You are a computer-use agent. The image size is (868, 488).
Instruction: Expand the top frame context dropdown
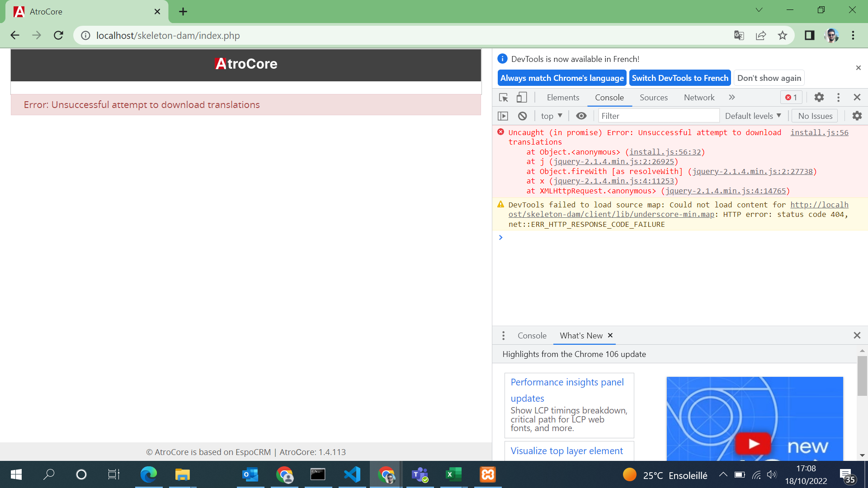(551, 116)
